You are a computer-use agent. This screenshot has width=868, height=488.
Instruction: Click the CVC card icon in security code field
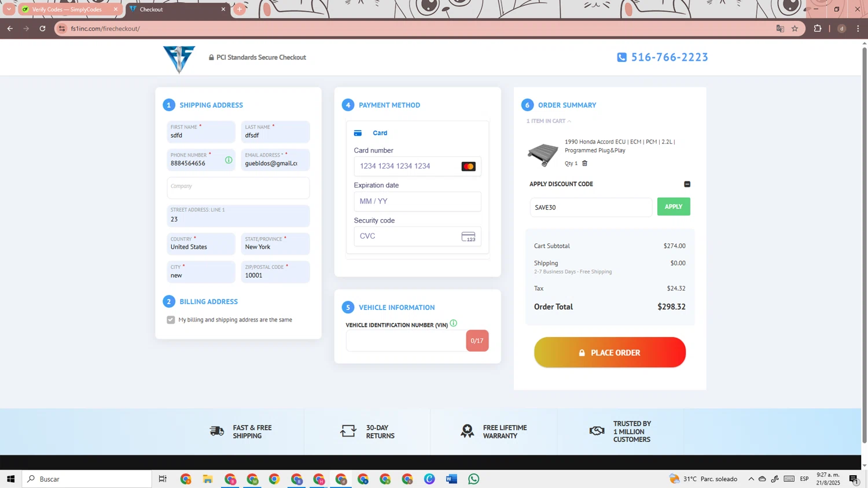(x=468, y=236)
